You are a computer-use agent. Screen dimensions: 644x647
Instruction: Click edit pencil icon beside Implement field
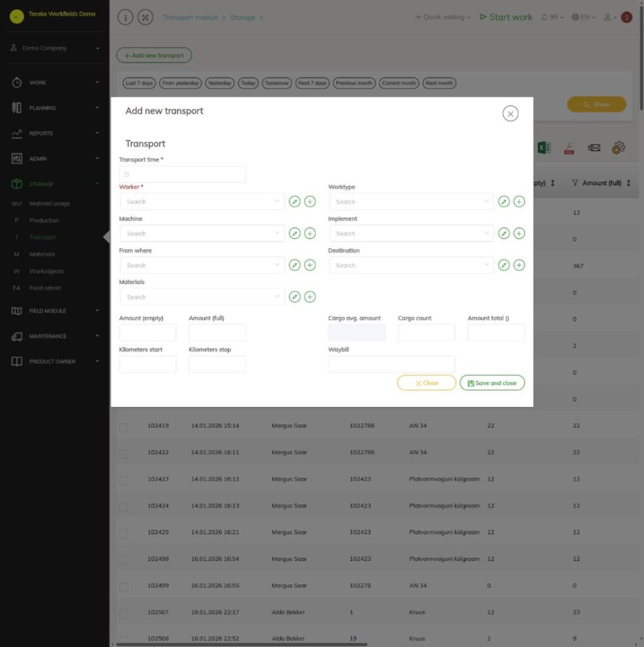504,233
